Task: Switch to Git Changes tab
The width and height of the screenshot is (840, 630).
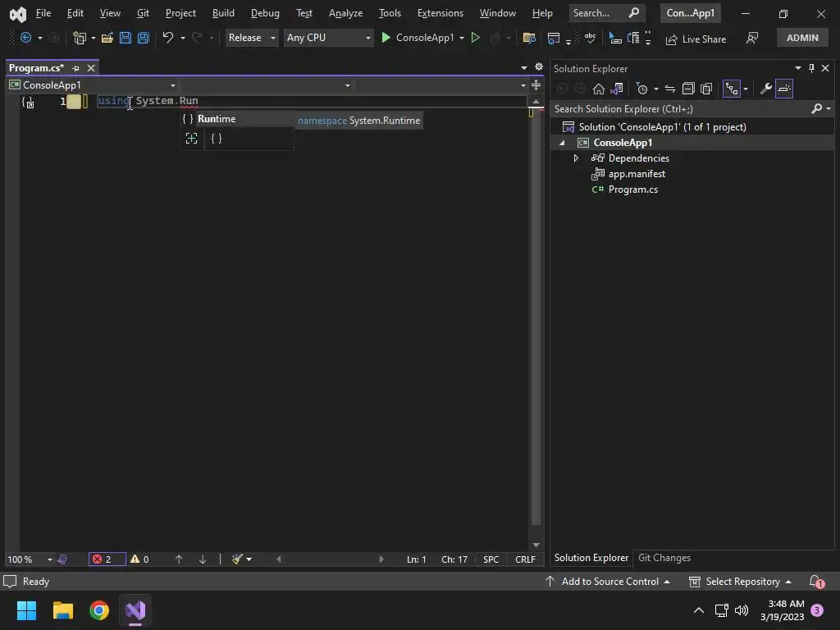Action: coord(664,558)
